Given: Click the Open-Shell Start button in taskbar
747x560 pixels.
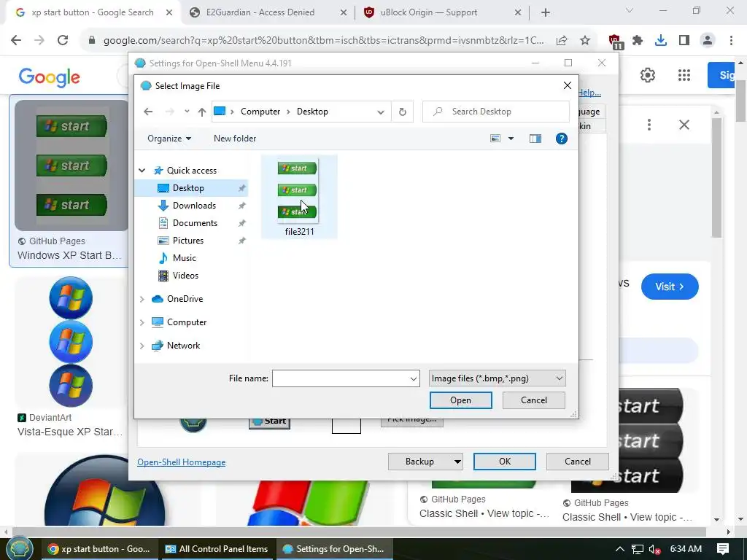Looking at the screenshot, I should (x=19, y=548).
